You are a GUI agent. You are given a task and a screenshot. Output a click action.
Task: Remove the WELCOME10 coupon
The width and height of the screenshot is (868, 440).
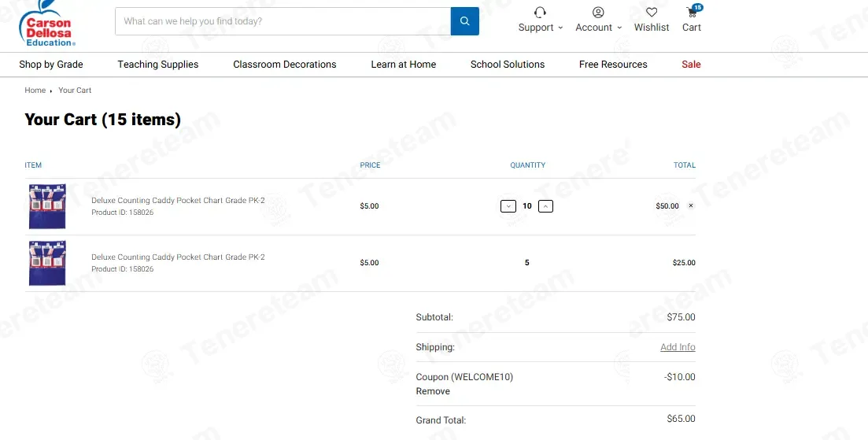(x=433, y=391)
